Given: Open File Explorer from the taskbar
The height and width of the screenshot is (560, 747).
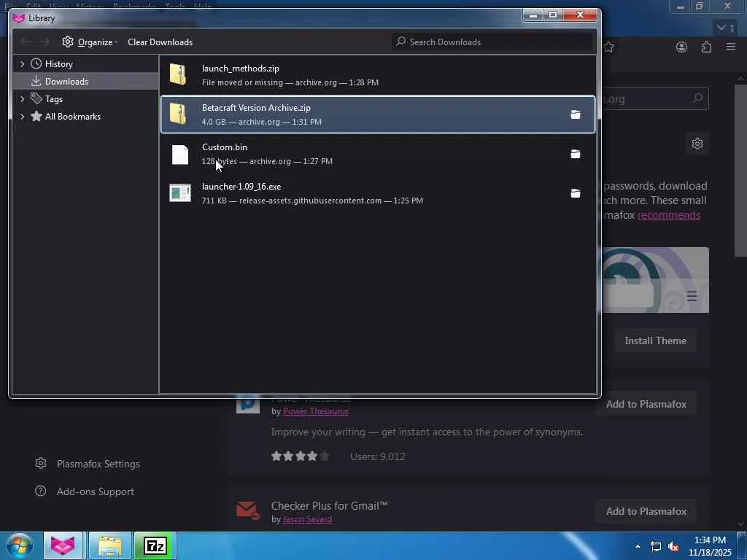Looking at the screenshot, I should coord(109,545).
